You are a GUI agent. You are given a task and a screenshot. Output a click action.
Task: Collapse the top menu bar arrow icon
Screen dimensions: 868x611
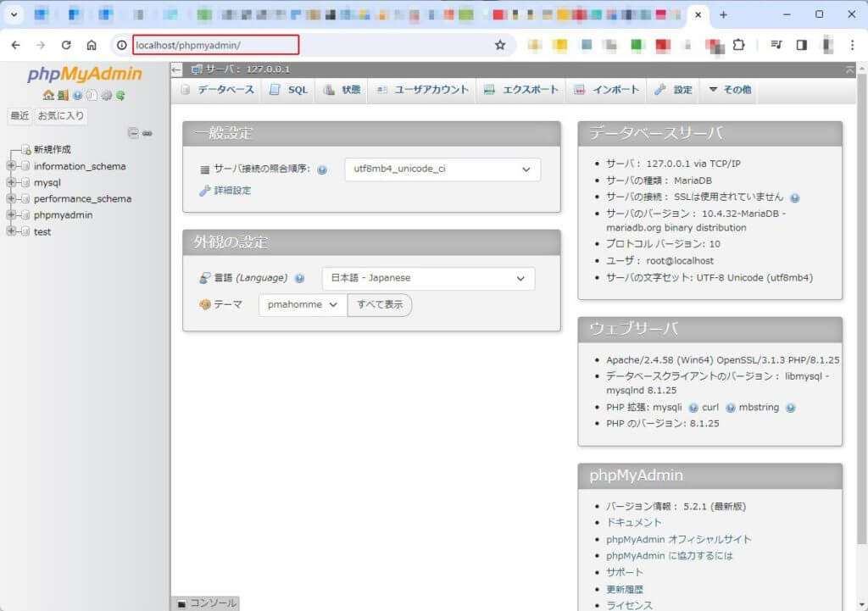(x=849, y=69)
